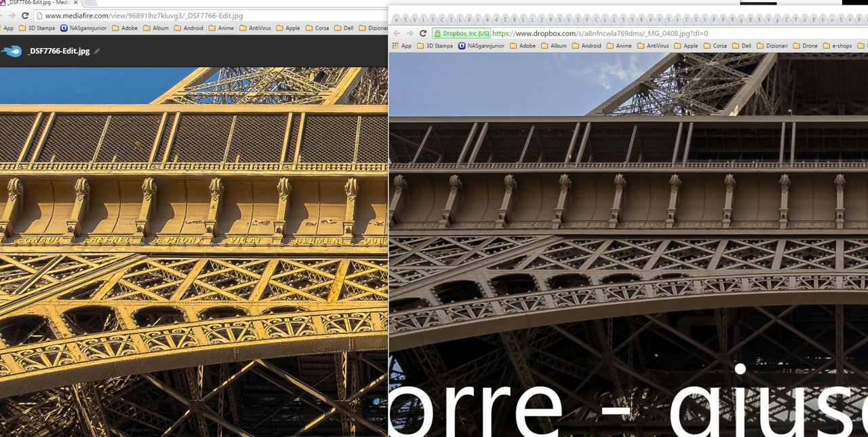The width and height of the screenshot is (868, 437).
Task: Click the pencil rename icon beside _DSF7766-Edit.jpg
Action: tap(97, 51)
